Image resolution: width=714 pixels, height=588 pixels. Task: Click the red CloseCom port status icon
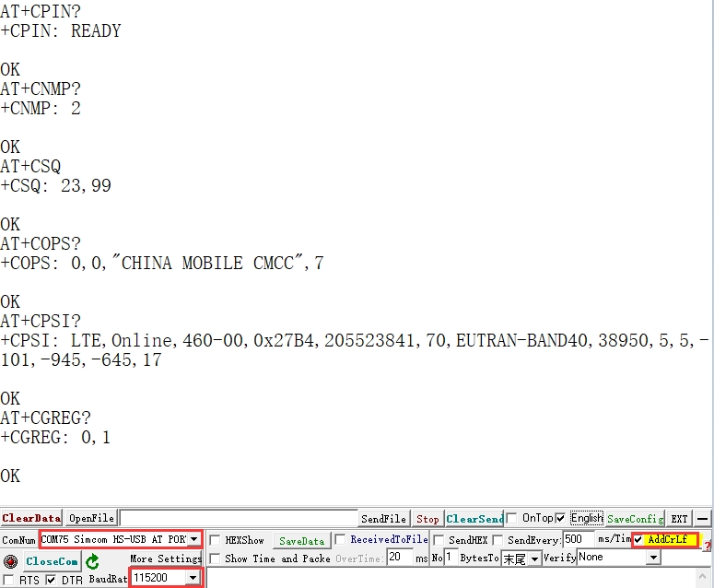(10, 561)
